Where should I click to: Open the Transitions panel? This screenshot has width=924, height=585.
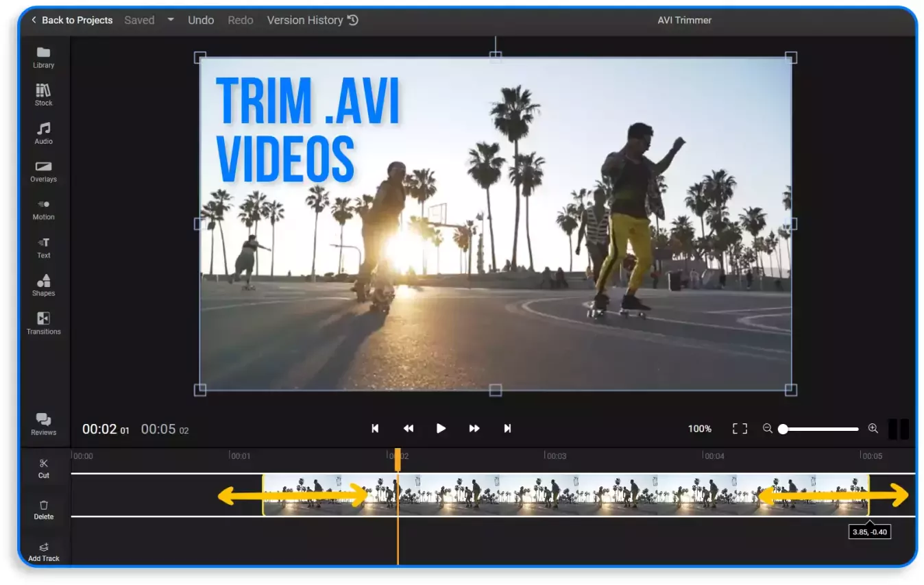43,323
